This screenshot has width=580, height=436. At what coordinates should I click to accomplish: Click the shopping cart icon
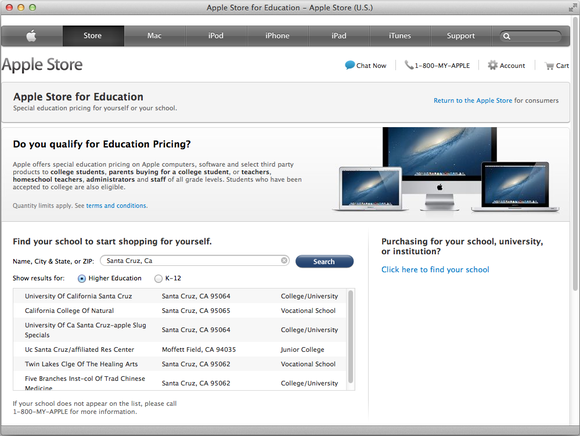click(549, 66)
